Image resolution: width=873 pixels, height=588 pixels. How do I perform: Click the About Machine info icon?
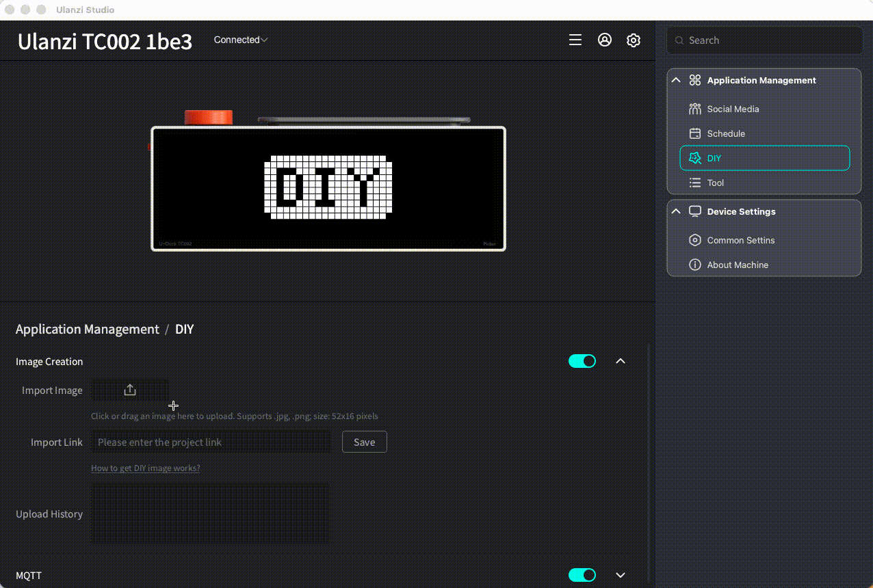(695, 265)
